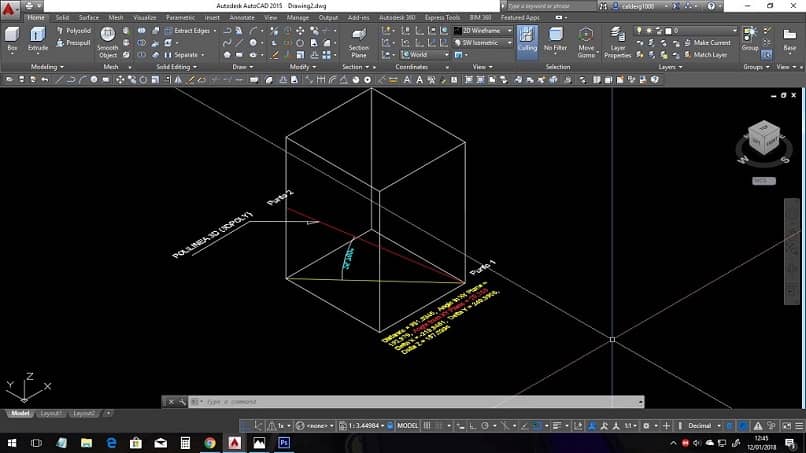
Task: Switch to the Visualize ribbon tab
Action: click(x=145, y=17)
